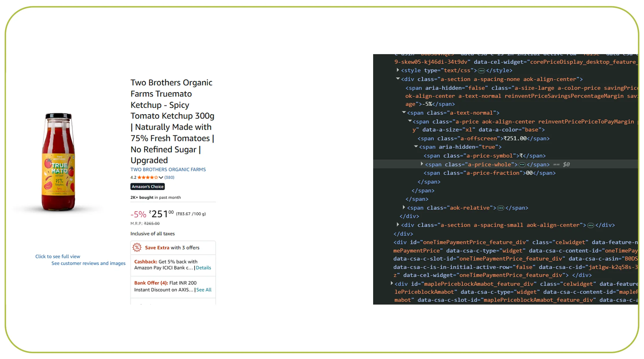
Task: Click 'Bank Offer (4):' label
Action: 151,283
